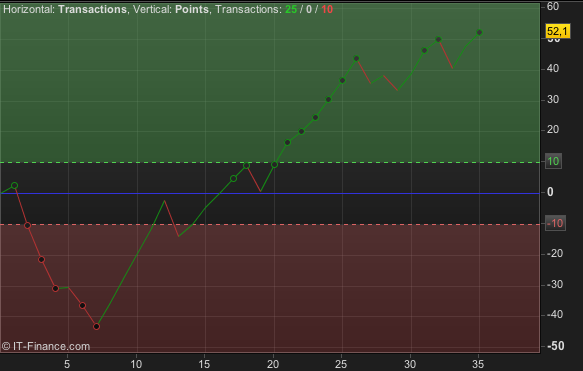Viewport: 583px width, 371px height.
Task: Click the white 0 neutral transactions count
Action: (x=309, y=9)
